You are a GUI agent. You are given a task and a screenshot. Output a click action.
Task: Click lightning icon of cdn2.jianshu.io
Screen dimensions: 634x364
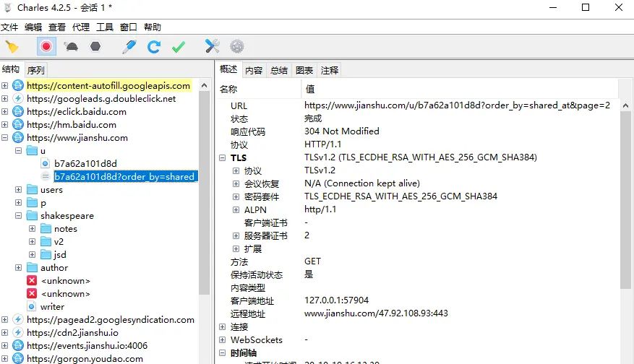pyautogui.click(x=18, y=332)
